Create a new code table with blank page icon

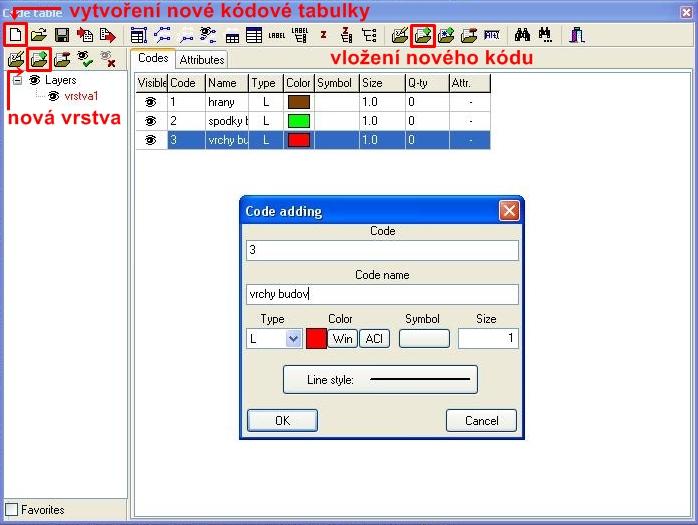pyautogui.click(x=16, y=35)
